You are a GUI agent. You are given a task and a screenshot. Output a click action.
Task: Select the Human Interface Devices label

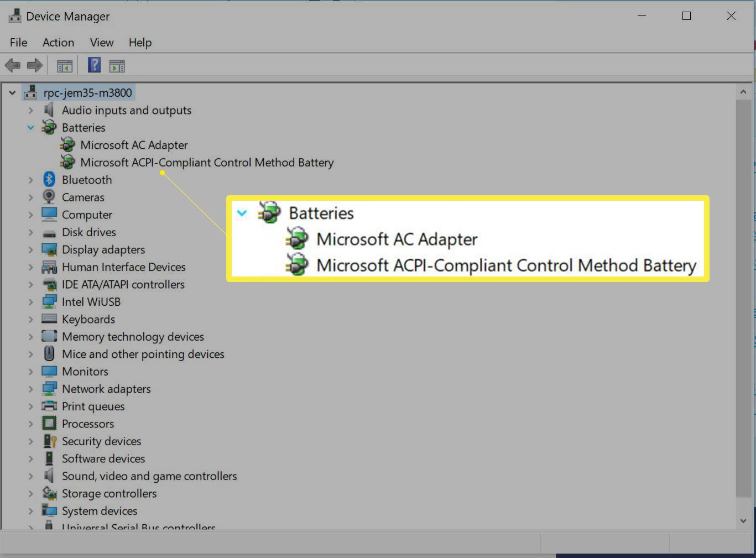[124, 267]
